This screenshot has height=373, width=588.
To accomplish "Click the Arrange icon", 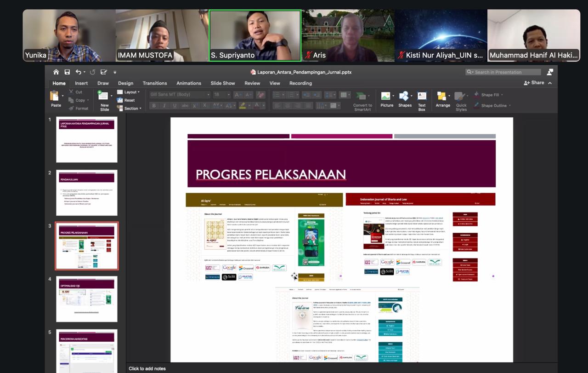I will tap(442, 96).
